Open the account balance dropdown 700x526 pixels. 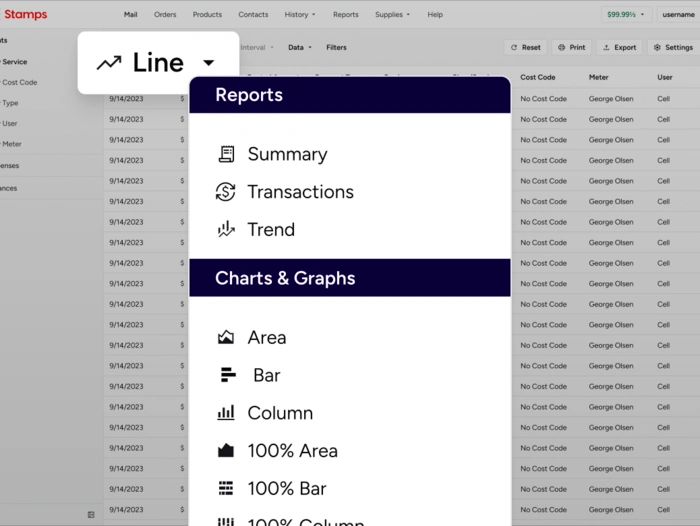[626, 15]
